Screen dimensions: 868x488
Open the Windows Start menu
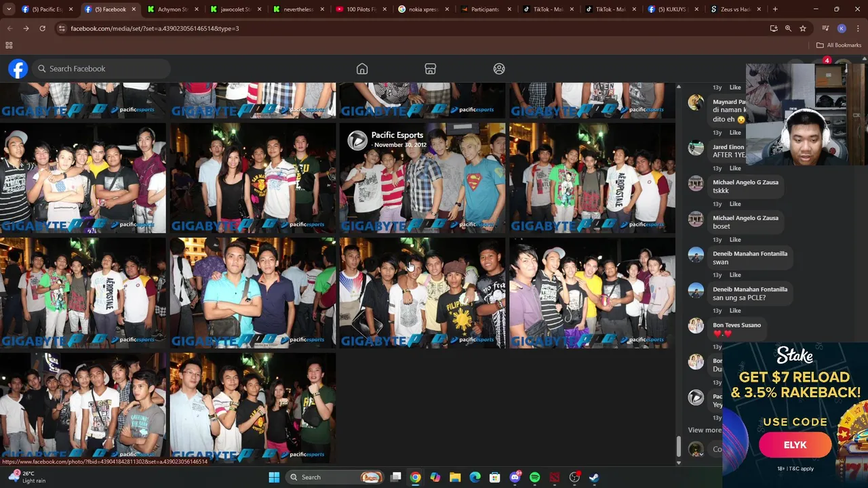274,477
